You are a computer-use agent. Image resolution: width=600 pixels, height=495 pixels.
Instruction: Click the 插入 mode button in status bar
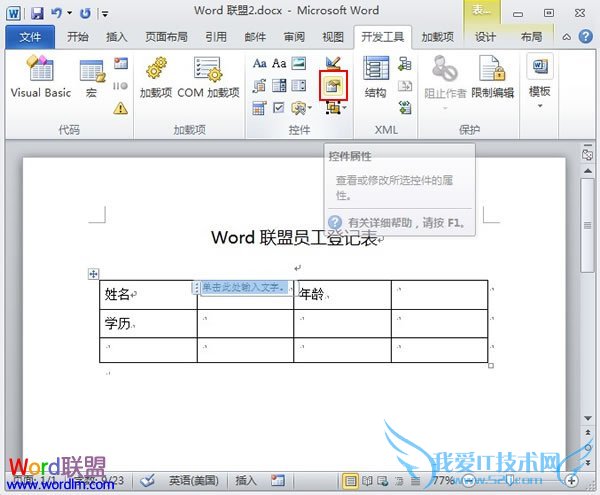(246, 481)
